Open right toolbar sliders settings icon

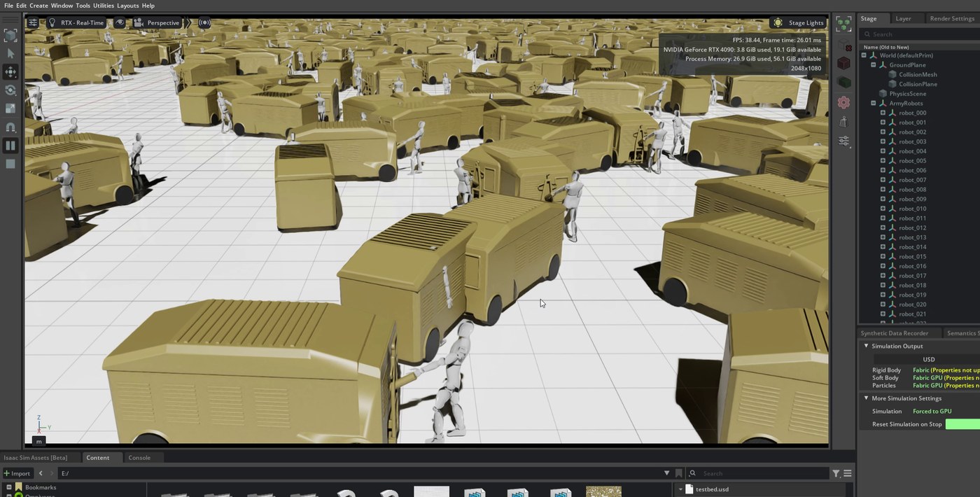(x=843, y=141)
